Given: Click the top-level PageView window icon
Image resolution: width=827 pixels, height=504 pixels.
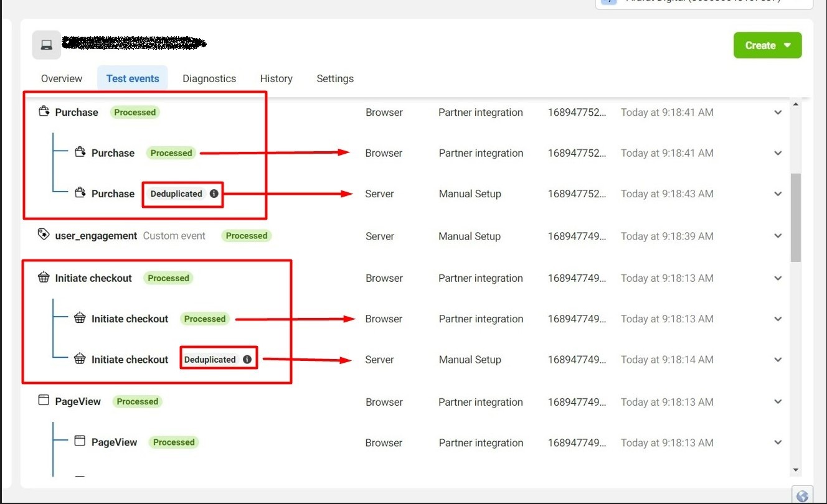Looking at the screenshot, I should [x=44, y=401].
